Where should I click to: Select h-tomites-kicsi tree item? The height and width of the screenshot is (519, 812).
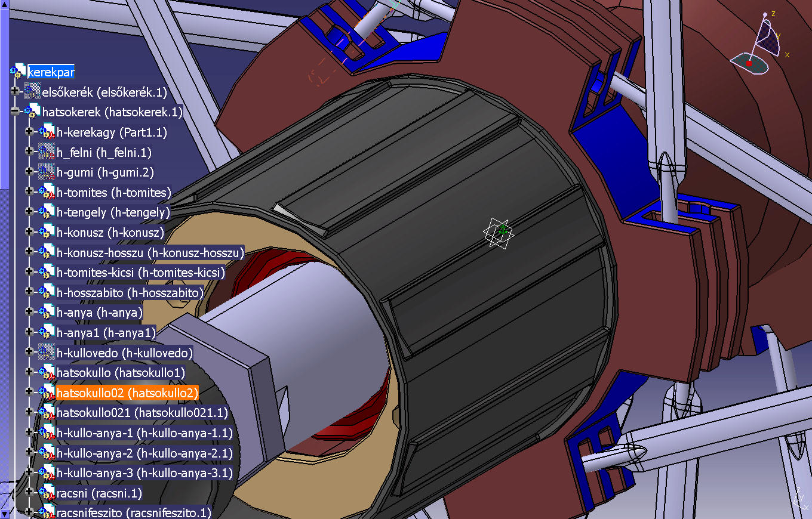140,273
